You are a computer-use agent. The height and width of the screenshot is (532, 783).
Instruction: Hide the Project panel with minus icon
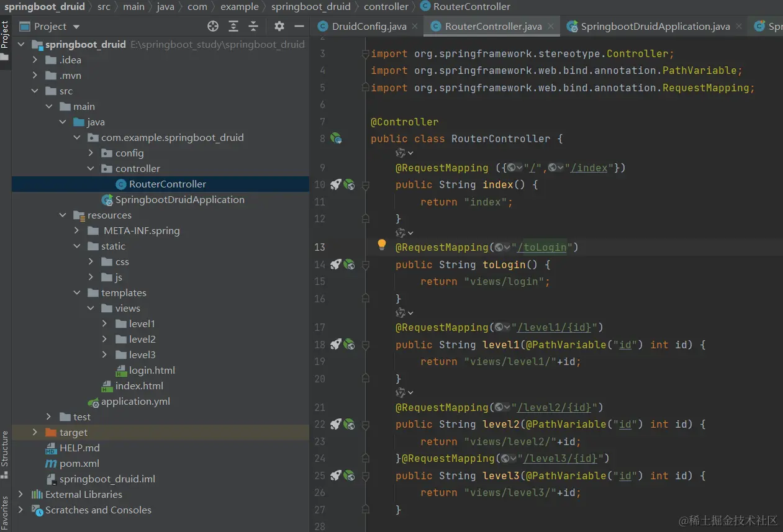pos(299,26)
